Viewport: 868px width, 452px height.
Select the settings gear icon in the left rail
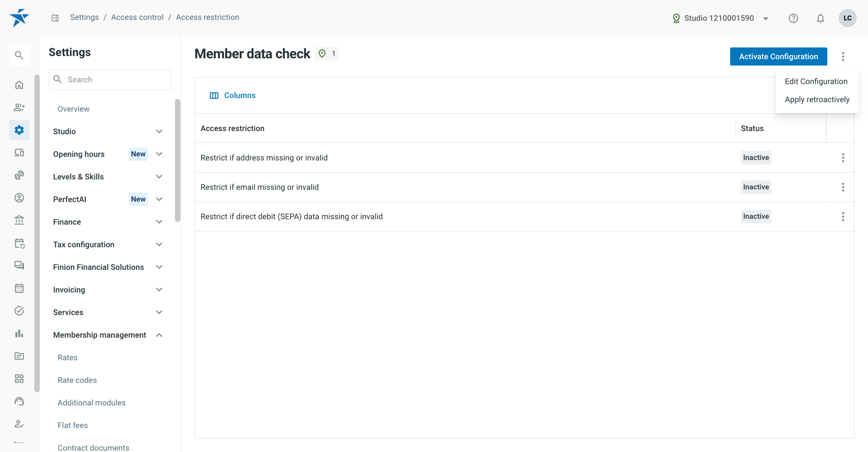pyautogui.click(x=19, y=130)
